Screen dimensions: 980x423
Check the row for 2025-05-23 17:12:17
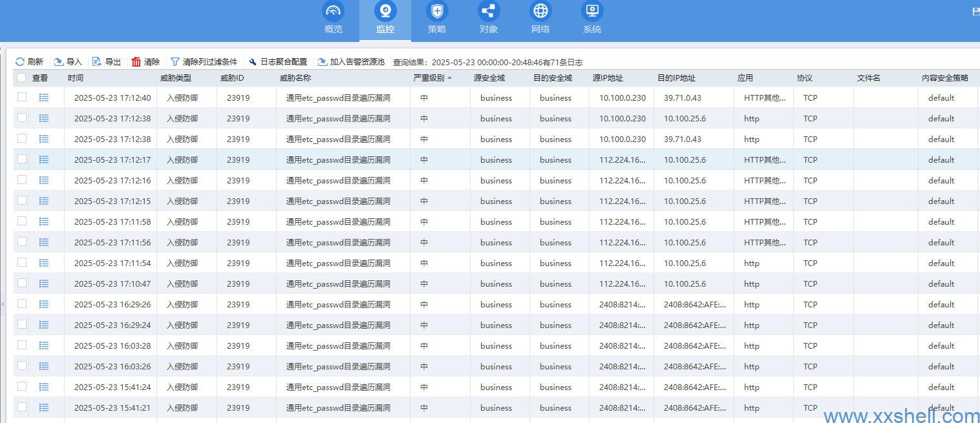[x=22, y=159]
